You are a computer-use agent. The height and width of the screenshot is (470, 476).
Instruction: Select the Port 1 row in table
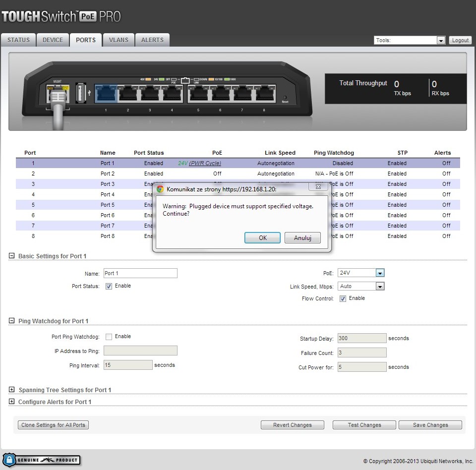238,163
